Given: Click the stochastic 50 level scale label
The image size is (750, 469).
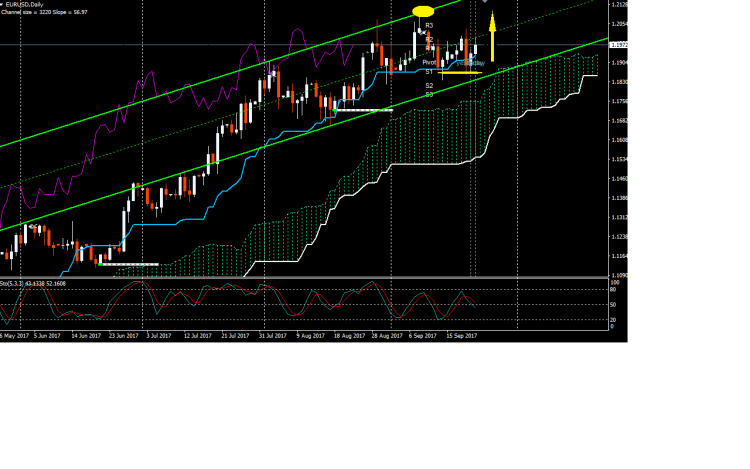Looking at the screenshot, I should click(x=614, y=305).
